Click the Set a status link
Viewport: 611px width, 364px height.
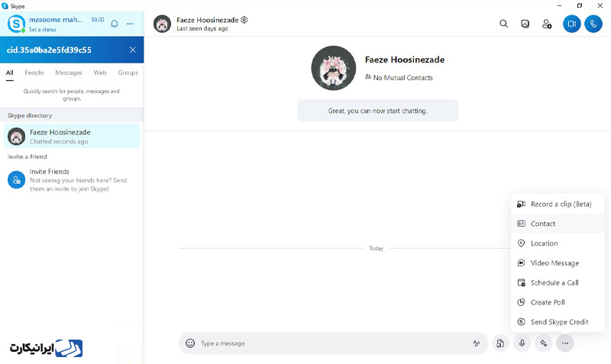[43, 30]
